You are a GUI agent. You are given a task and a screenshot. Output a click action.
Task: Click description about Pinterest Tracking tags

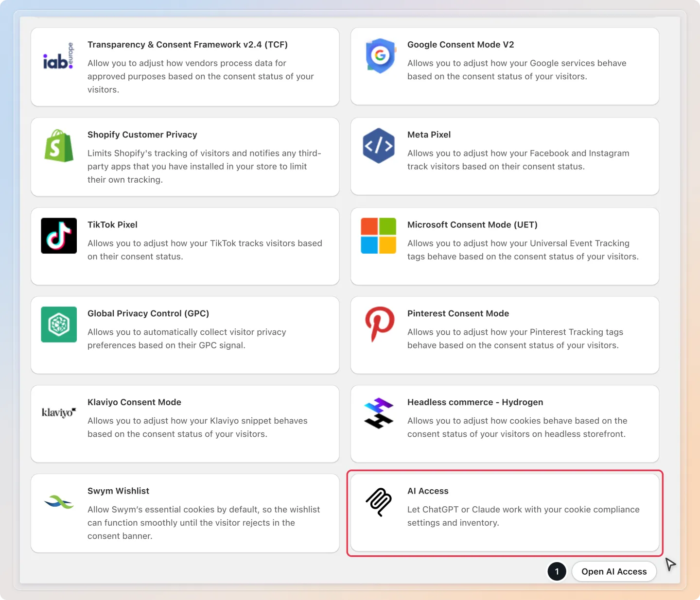pyautogui.click(x=515, y=339)
